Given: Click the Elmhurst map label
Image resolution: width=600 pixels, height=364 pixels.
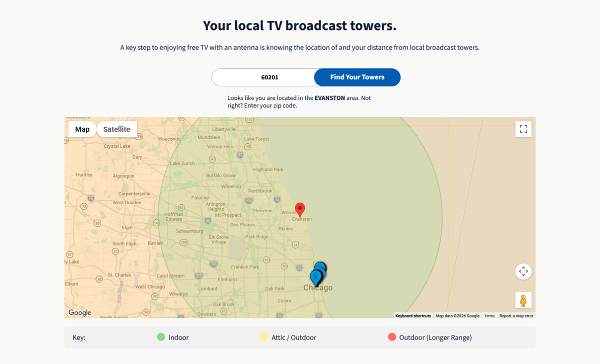Looking at the screenshot, I should click(x=227, y=279).
